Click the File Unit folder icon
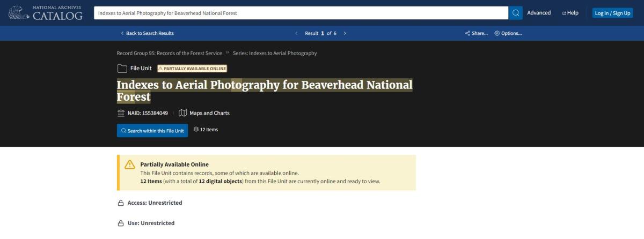Viewport: 644px width, 239px height. 122,68
